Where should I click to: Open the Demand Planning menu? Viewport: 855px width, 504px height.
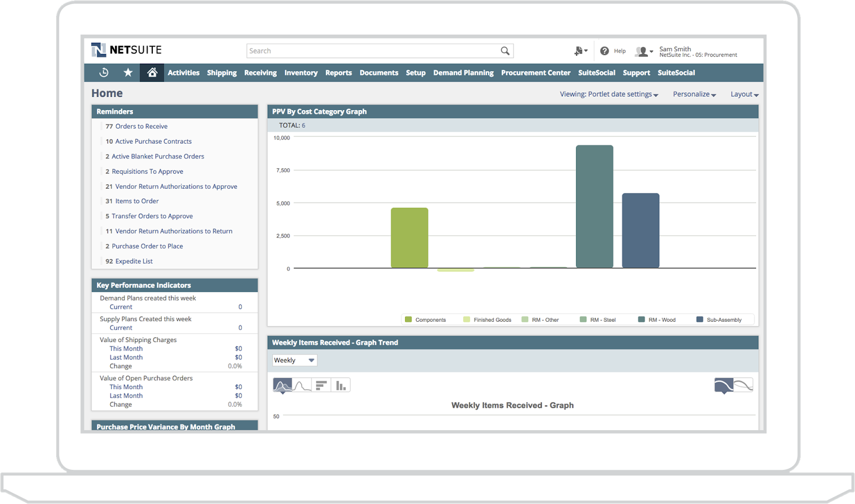pos(463,73)
